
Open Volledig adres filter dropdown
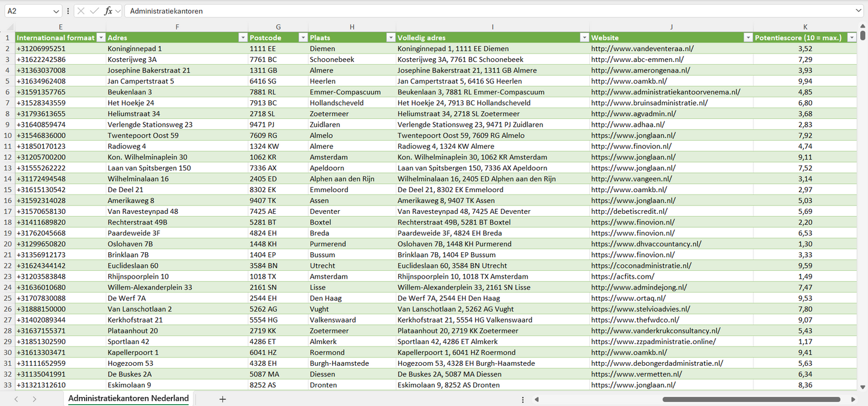coord(584,37)
